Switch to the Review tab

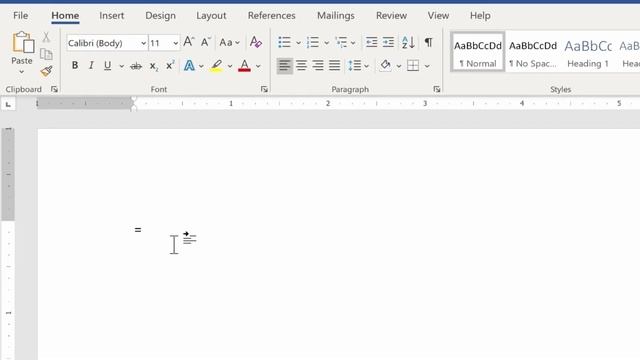[391, 16]
